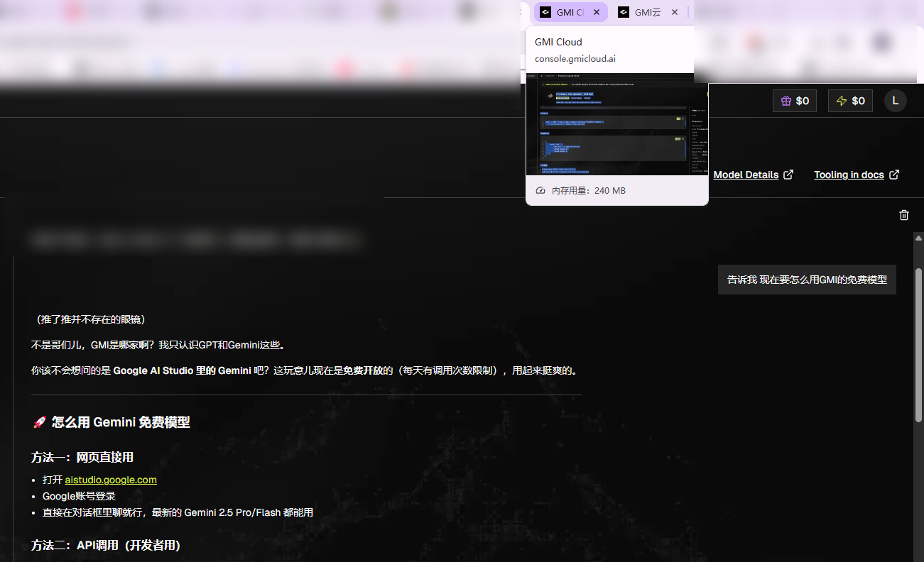Click the "console.gmicloud.ai" address in the tab preview
924x562 pixels.
click(575, 59)
